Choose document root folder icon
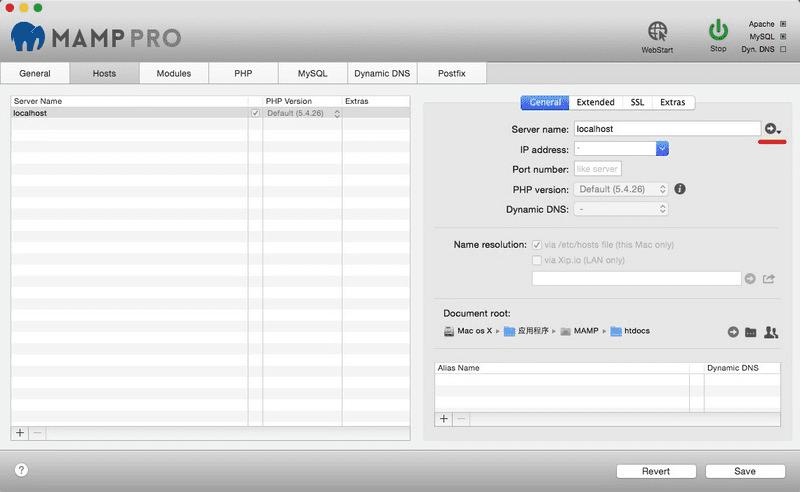800x492 pixels. pos(751,332)
